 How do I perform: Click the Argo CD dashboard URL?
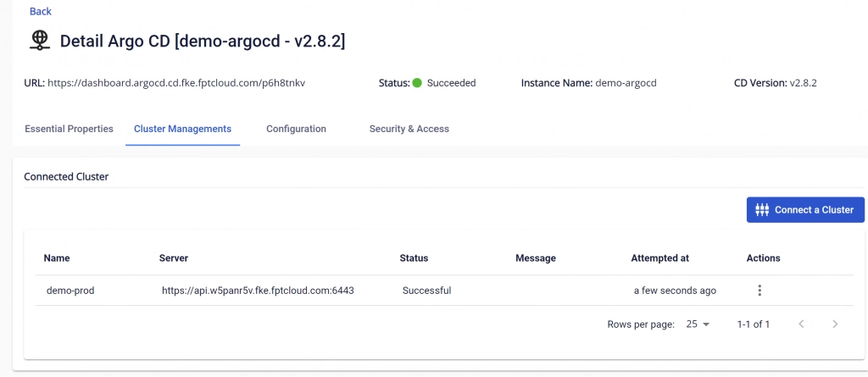[x=176, y=84]
